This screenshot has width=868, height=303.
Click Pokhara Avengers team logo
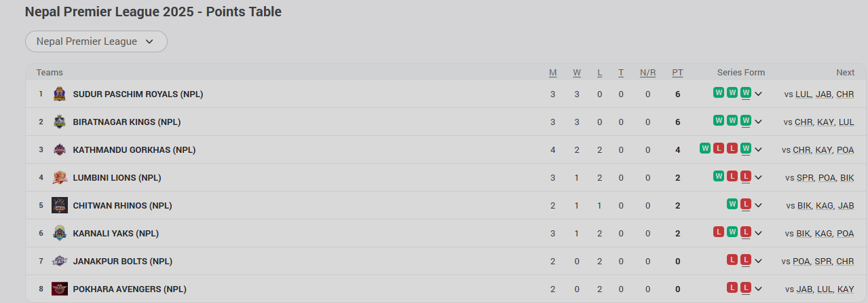(x=60, y=289)
